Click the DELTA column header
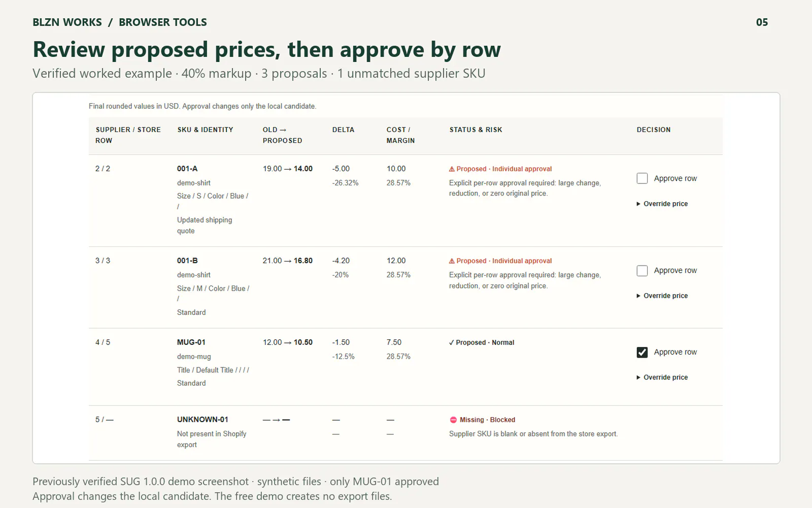812x508 pixels. coord(344,130)
